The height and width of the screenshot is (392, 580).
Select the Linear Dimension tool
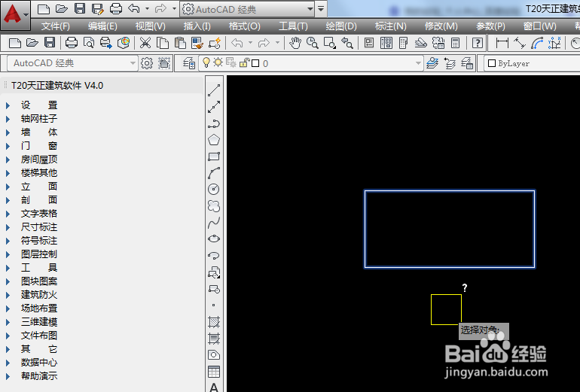502,43
